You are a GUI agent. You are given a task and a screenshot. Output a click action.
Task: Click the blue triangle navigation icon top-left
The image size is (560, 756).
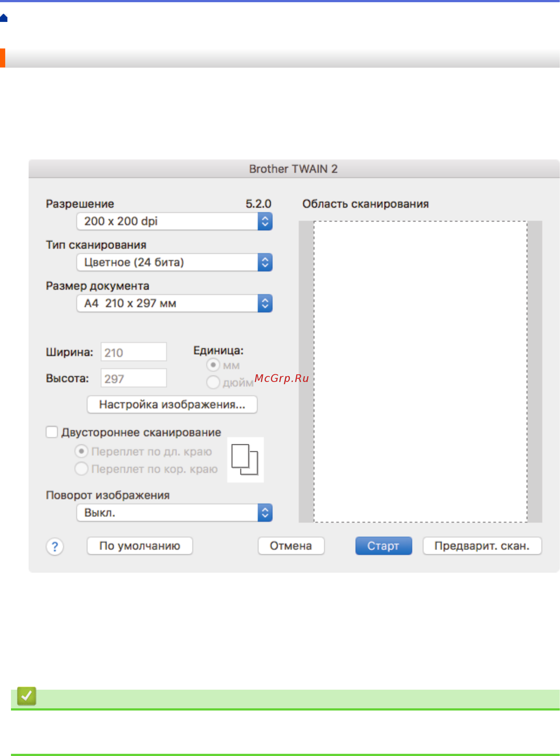coord(4,18)
